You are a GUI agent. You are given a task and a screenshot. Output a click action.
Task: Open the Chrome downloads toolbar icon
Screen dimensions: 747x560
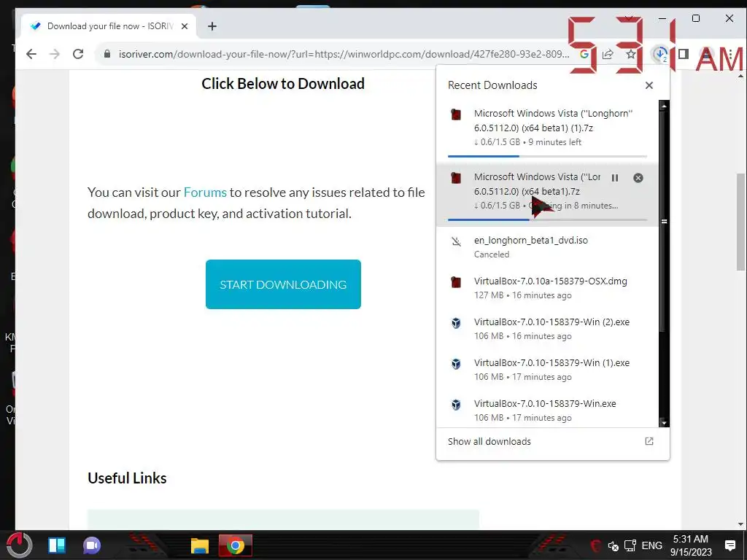659,54
